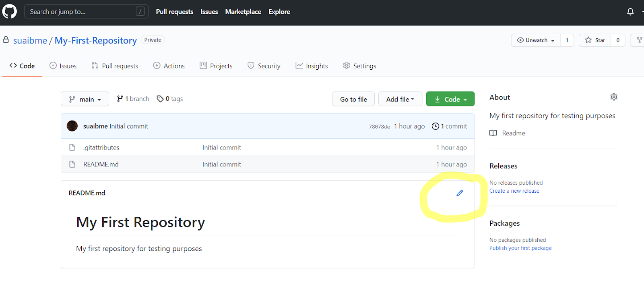This screenshot has height=287, width=644.
Task: Go to Marketplace
Action: tap(243, 12)
